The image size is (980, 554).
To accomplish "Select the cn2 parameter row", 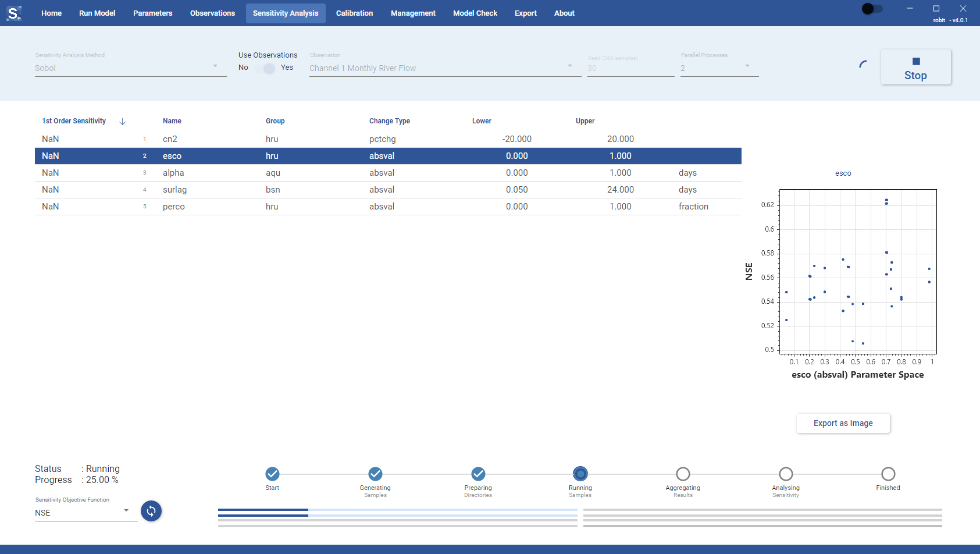I will point(388,139).
